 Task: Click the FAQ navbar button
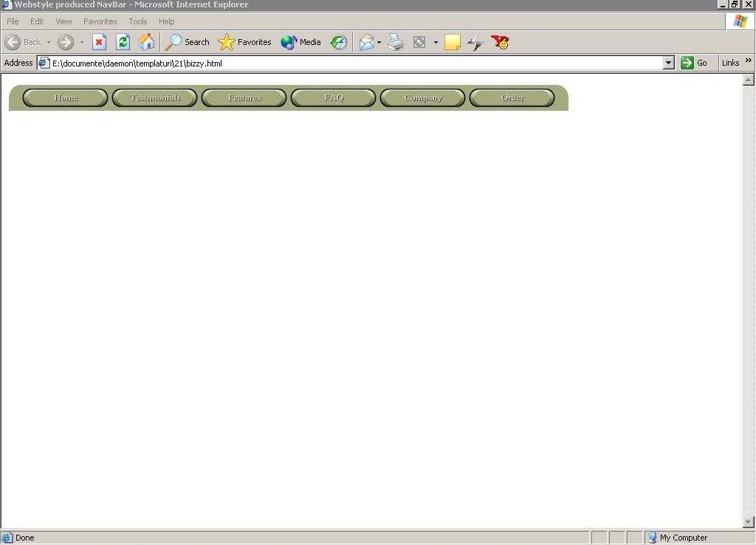[x=334, y=97]
